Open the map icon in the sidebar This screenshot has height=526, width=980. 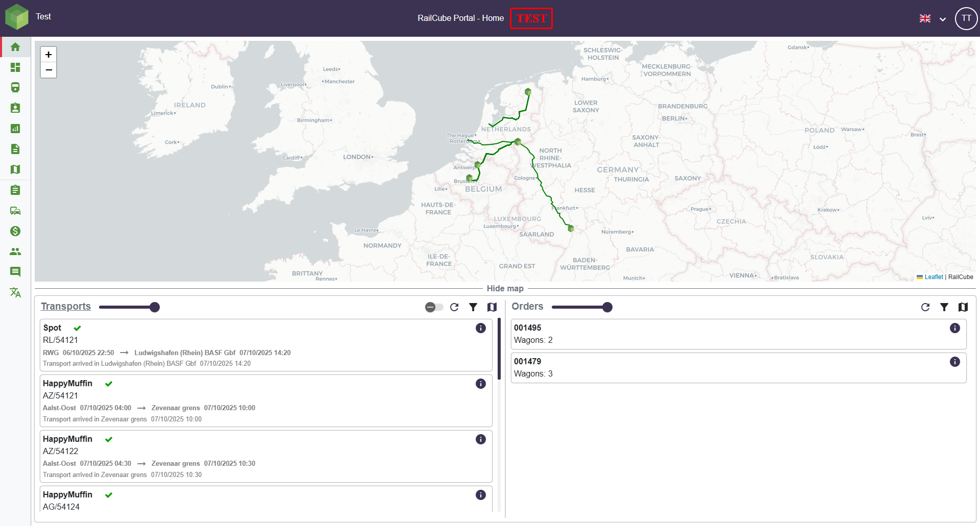(15, 169)
